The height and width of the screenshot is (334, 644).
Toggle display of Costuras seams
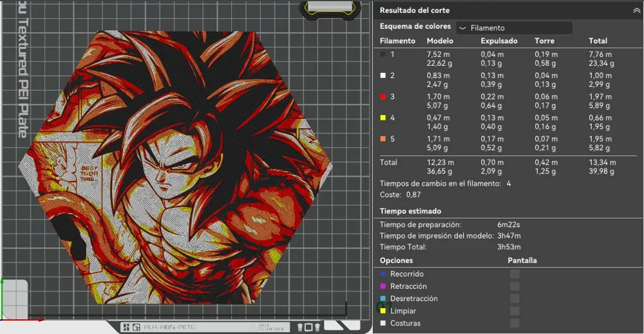point(515,323)
